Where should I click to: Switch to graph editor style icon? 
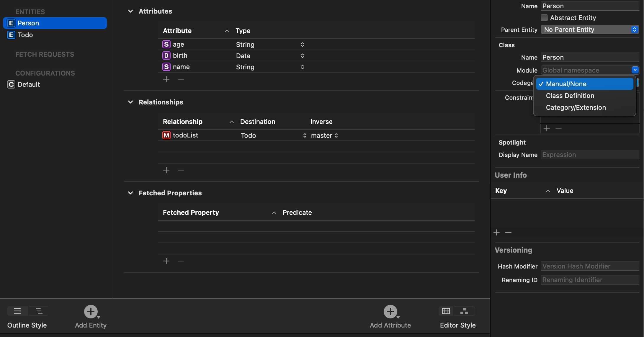click(x=464, y=311)
